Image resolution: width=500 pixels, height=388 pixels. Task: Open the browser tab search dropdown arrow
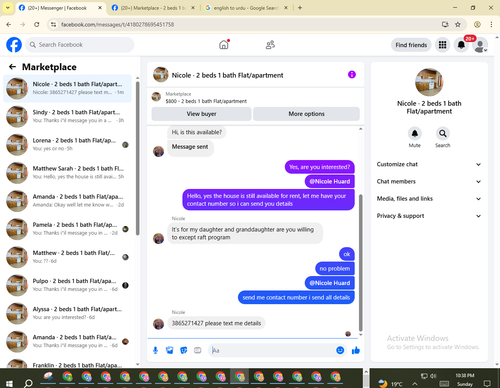[7, 8]
